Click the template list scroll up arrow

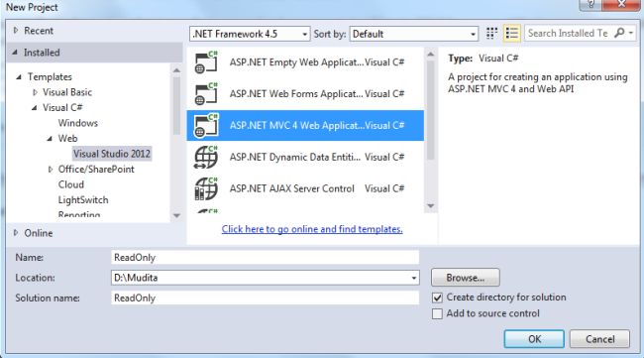click(x=430, y=55)
